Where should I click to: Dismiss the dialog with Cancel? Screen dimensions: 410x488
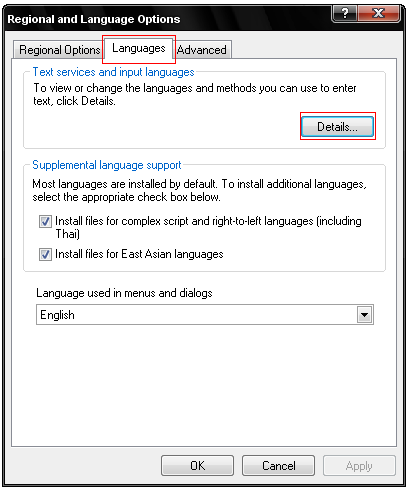coord(278,466)
